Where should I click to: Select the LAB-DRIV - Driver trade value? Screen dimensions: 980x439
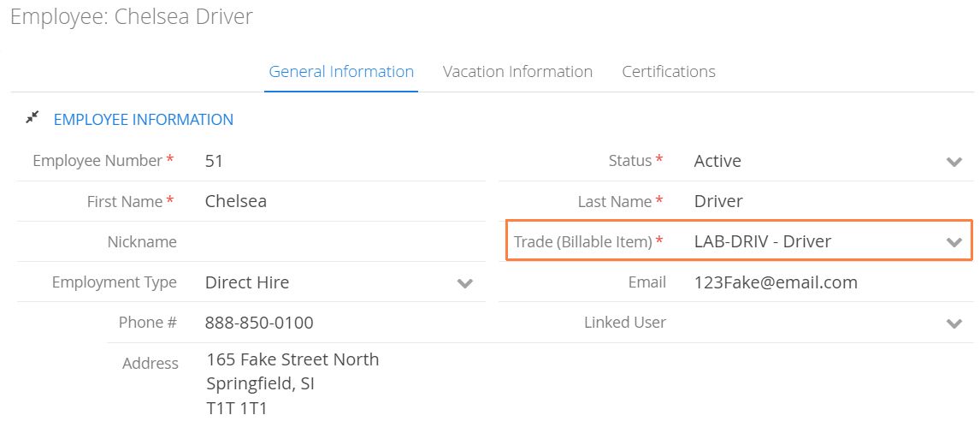[x=763, y=241]
